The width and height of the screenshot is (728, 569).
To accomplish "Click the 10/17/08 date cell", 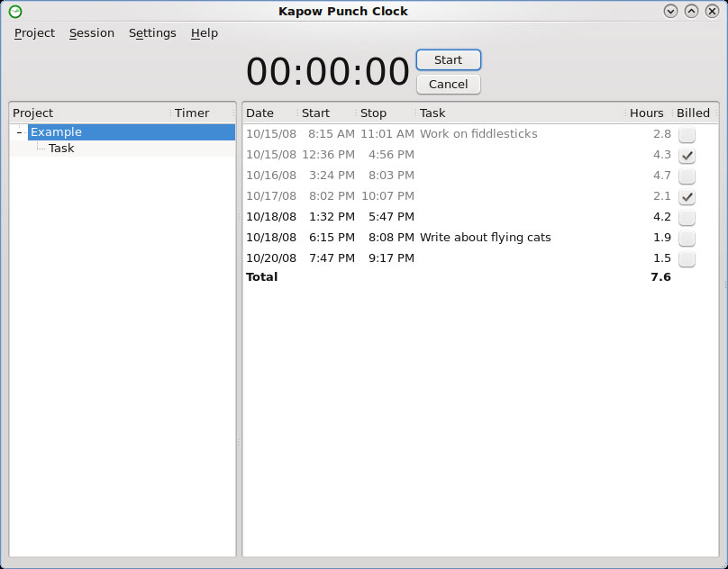I will [x=271, y=196].
